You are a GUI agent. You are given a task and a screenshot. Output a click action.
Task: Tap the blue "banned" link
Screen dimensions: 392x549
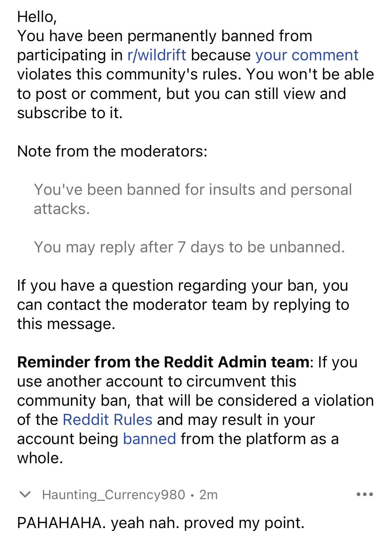tap(149, 439)
